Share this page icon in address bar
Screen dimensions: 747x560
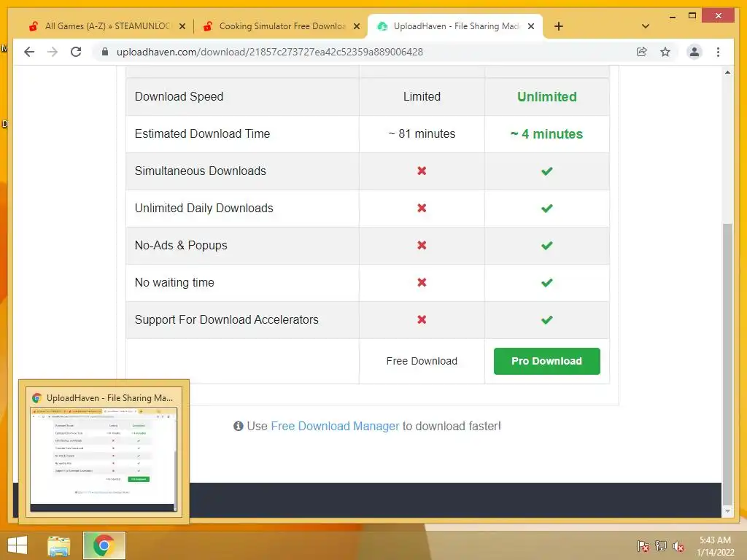click(642, 52)
